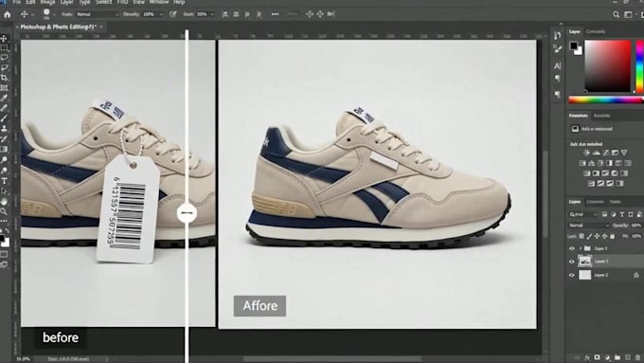Create a new layer plus icon

pos(628,357)
